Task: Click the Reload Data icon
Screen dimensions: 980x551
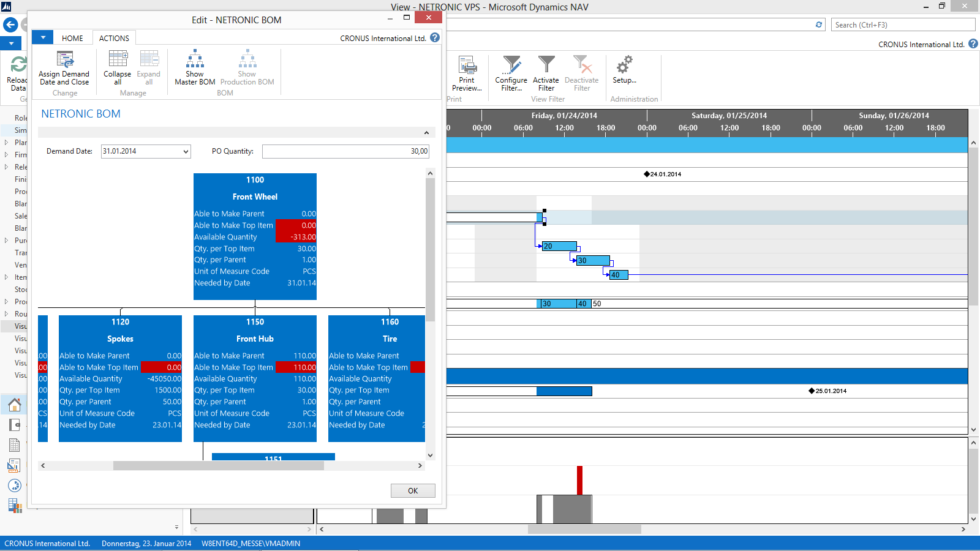Action: 18,64
